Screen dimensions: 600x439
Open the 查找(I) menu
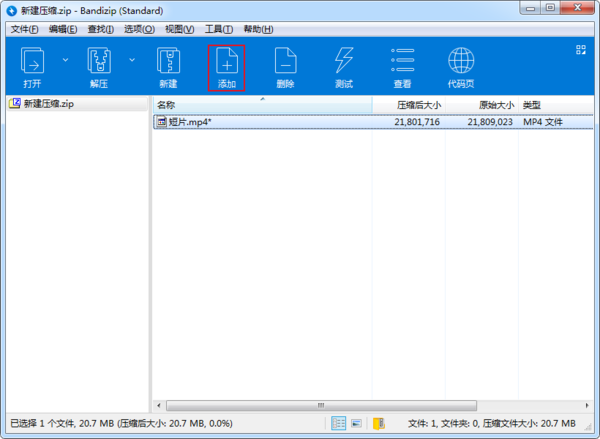click(x=101, y=29)
